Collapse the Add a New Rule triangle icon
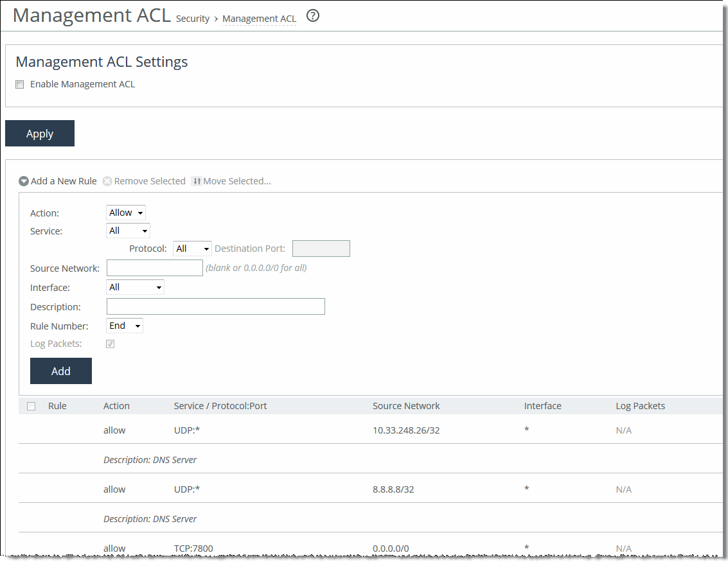 pyautogui.click(x=24, y=181)
